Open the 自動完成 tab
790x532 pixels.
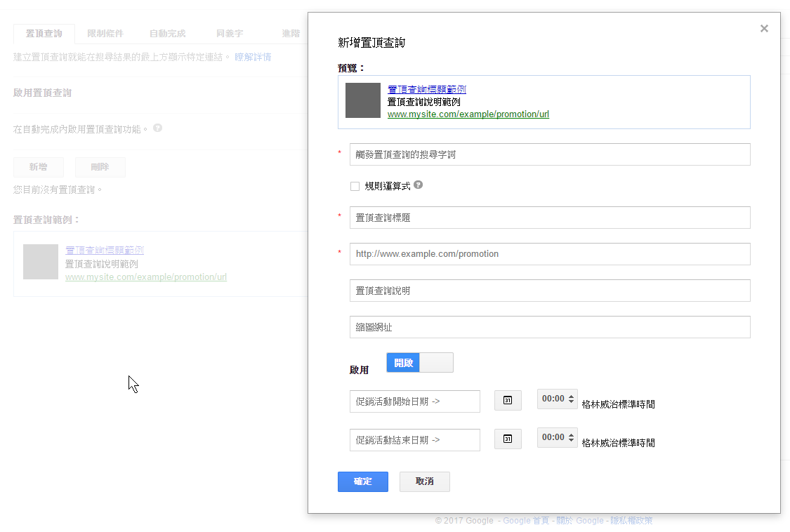pos(167,32)
